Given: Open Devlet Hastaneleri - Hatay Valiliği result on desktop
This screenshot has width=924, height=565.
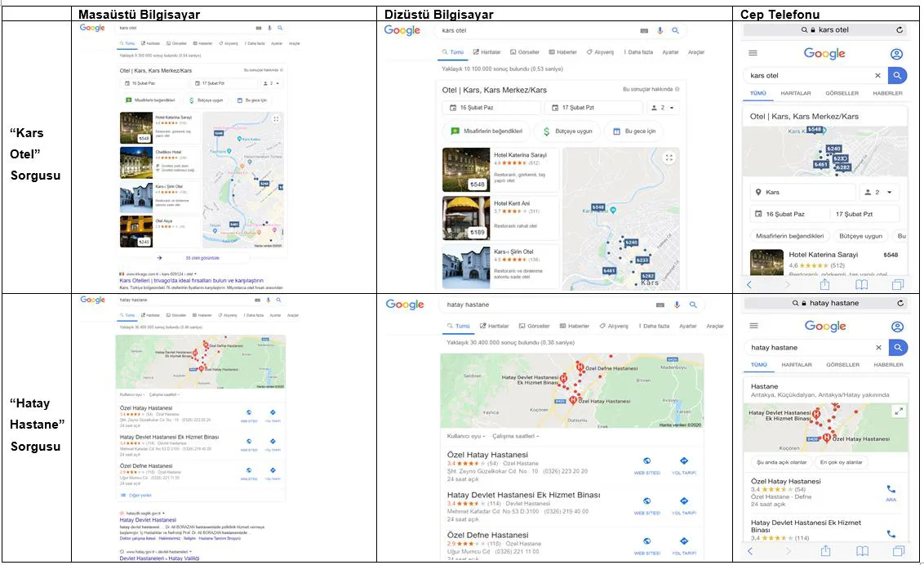Looking at the screenshot, I should tap(159, 558).
